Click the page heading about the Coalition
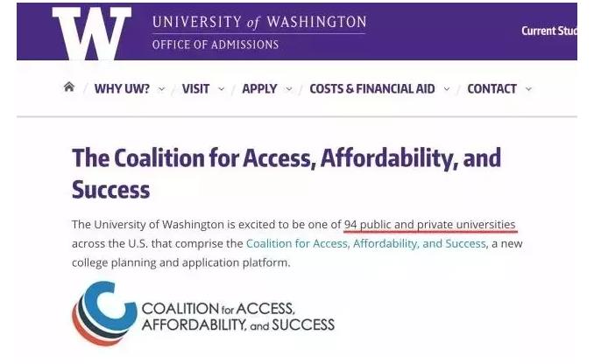 point(286,173)
